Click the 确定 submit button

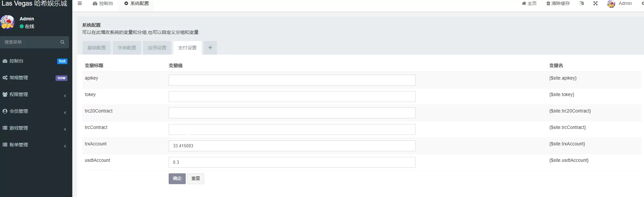177,179
